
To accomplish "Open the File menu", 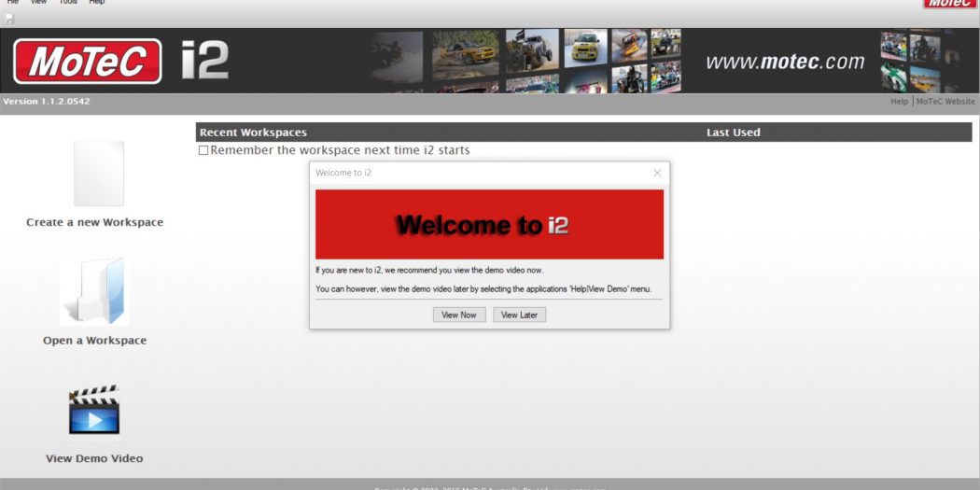I will coord(12,2).
